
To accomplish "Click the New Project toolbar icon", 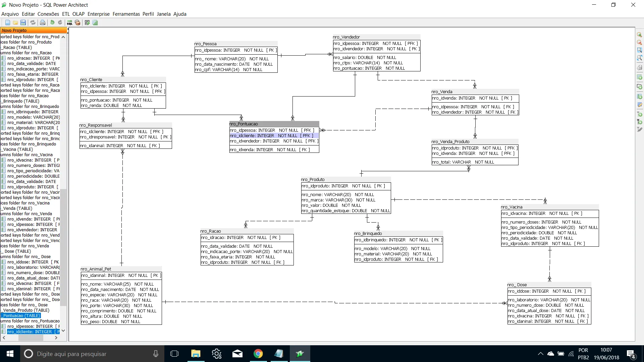I will (7, 22).
